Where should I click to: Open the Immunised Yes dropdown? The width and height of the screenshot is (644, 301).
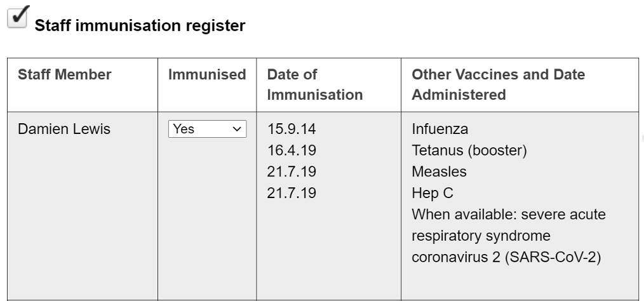[207, 129]
